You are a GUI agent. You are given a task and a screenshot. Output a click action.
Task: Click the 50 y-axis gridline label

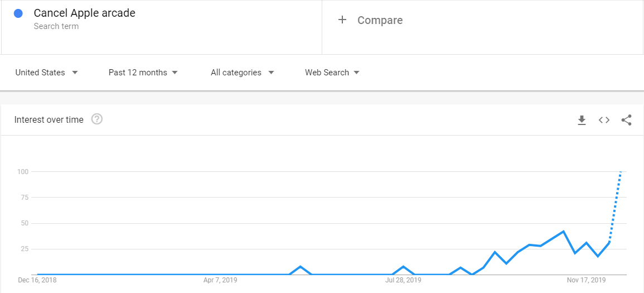coord(24,223)
